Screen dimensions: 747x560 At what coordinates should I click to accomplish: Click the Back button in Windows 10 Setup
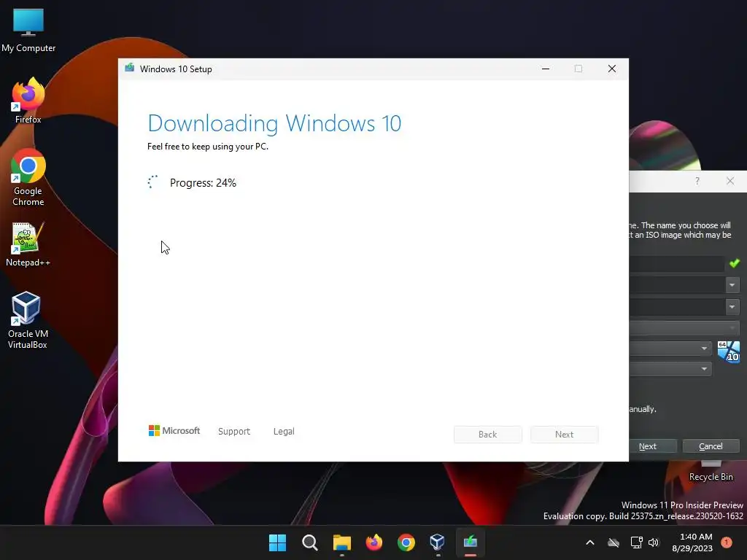pyautogui.click(x=488, y=435)
